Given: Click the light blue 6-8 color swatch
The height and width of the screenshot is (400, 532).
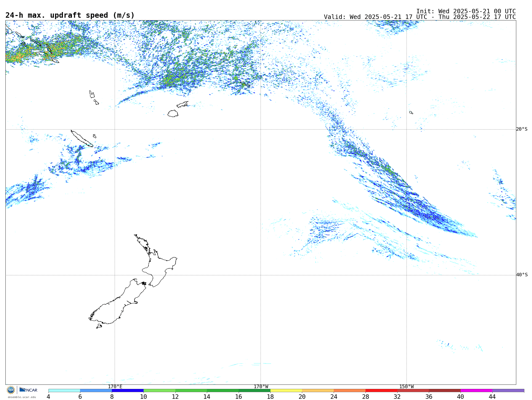Looking at the screenshot, I should (x=96, y=390).
